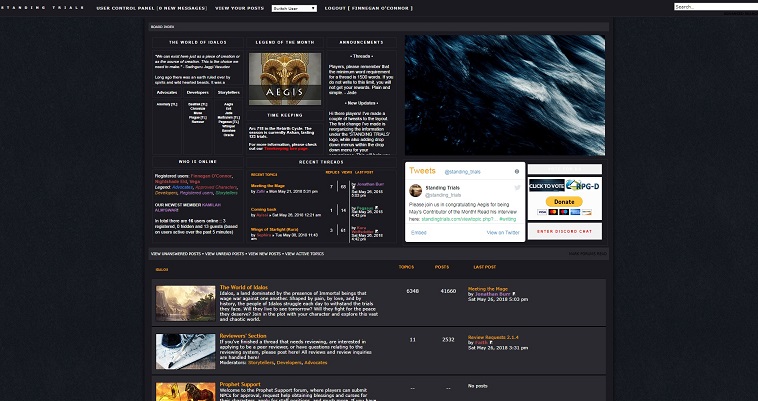Screen dimensions: 758x401
Task: Open the Standing Trials tweet avatar
Action: point(415,190)
